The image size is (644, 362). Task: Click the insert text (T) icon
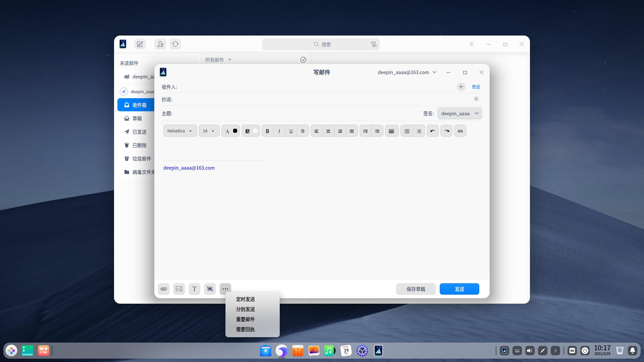coord(194,289)
